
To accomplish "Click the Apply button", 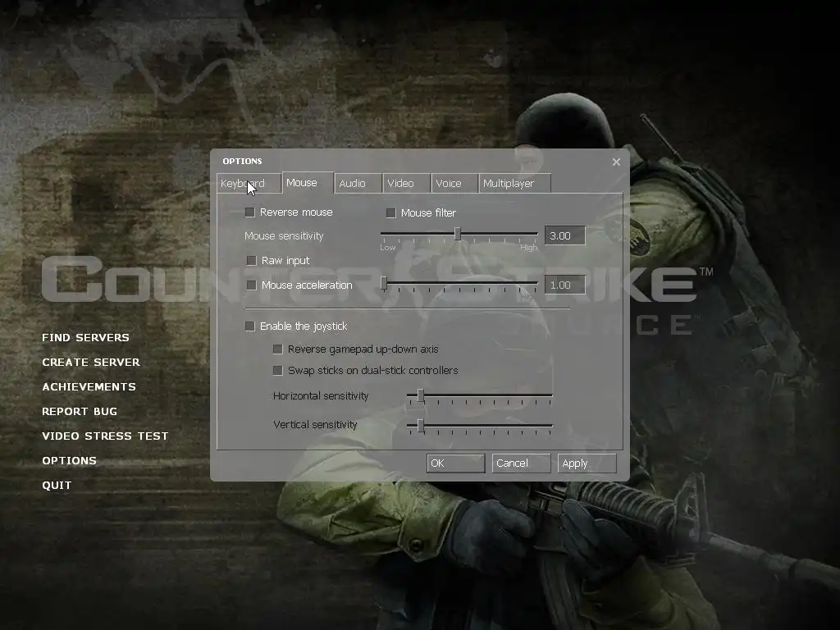I will tap(587, 463).
